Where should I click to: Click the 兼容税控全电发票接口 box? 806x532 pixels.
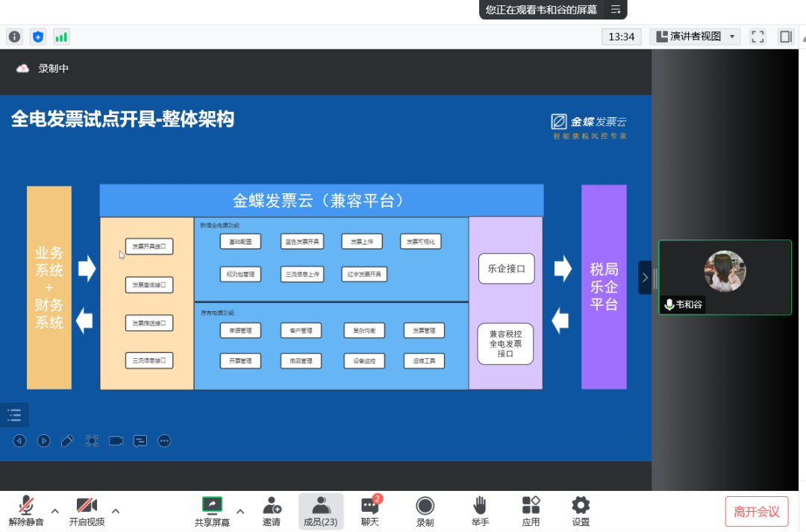505,344
